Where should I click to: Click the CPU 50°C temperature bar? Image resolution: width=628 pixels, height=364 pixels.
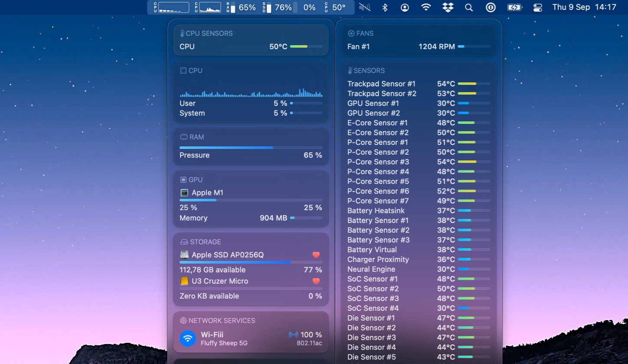coord(306,46)
